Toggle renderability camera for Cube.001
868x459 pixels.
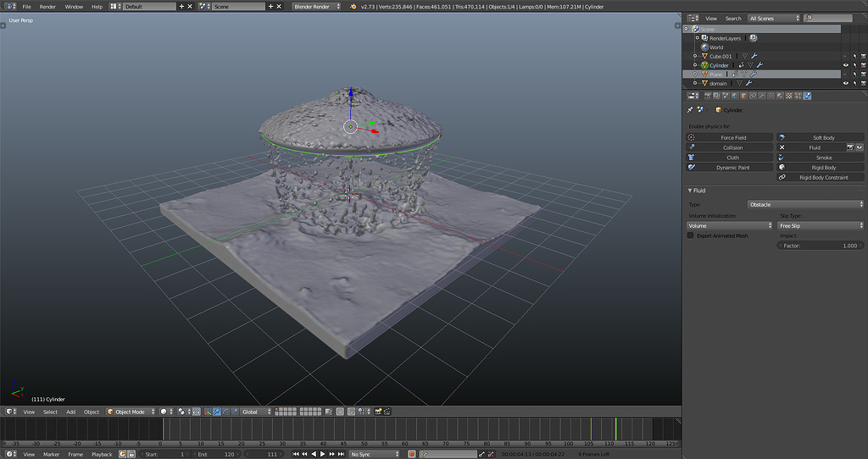(863, 57)
